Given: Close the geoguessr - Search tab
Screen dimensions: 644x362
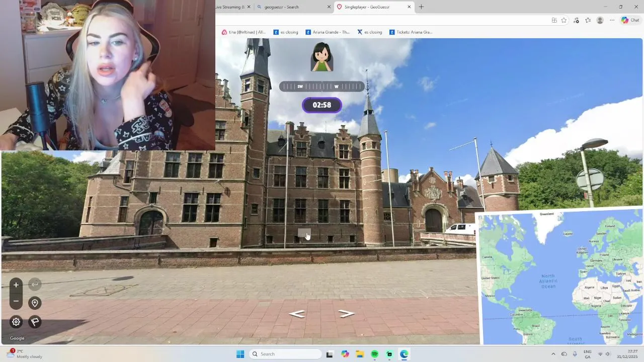Looking at the screenshot, I should 329,7.
